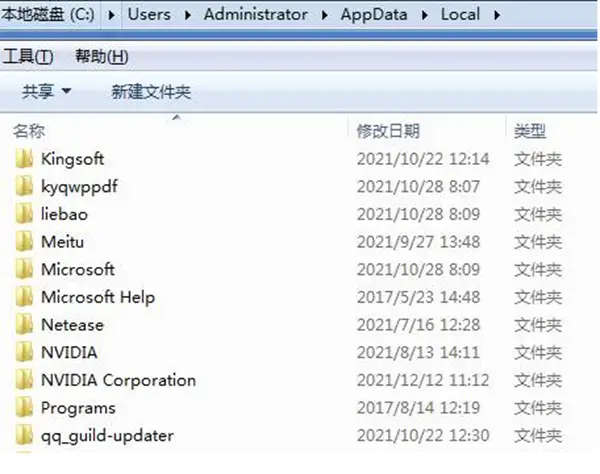Sort by 名称 column header

[x=29, y=131]
